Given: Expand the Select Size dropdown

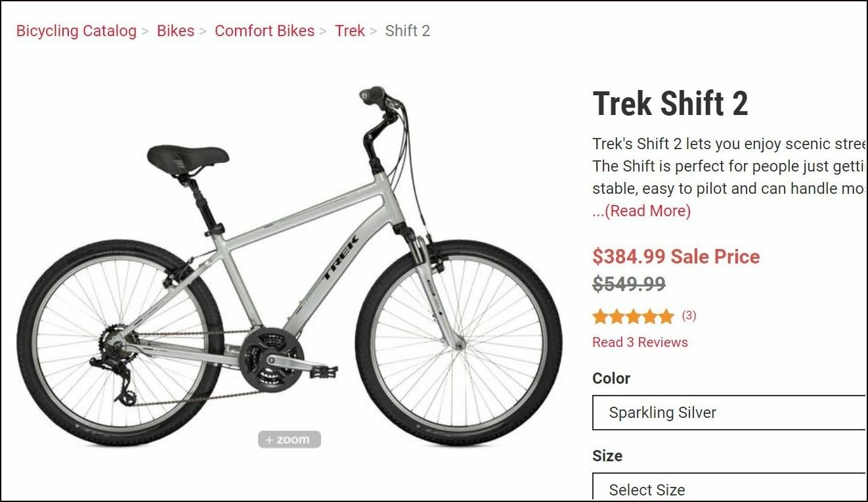Looking at the screenshot, I should [x=729, y=487].
